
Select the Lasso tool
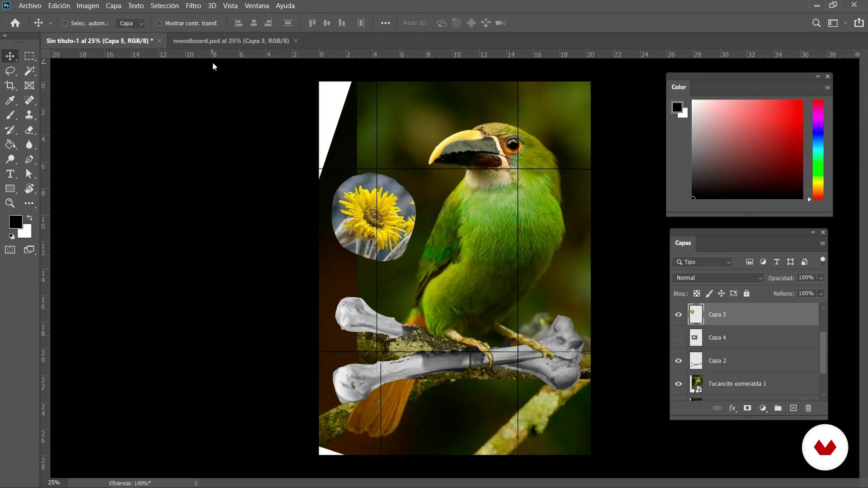tap(10, 71)
